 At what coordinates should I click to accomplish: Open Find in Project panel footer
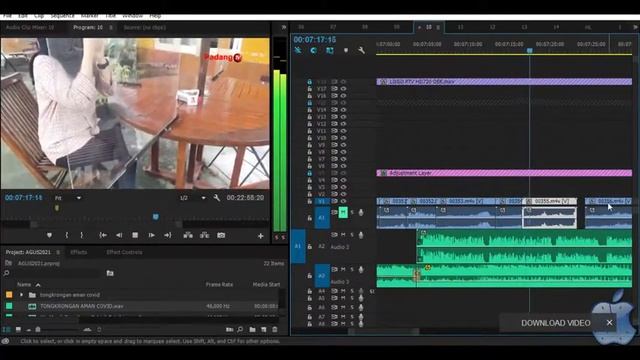coord(240,329)
